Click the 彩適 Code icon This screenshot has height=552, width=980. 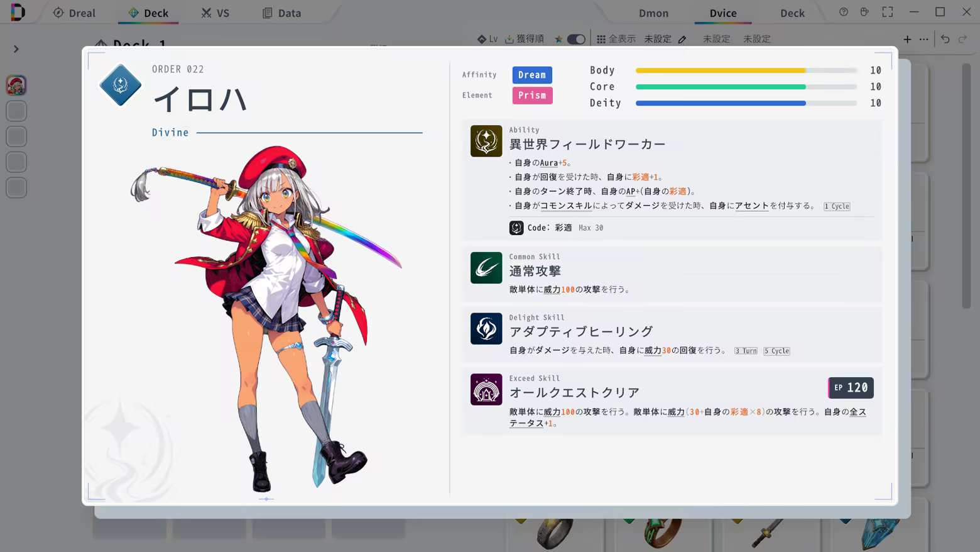tap(516, 228)
